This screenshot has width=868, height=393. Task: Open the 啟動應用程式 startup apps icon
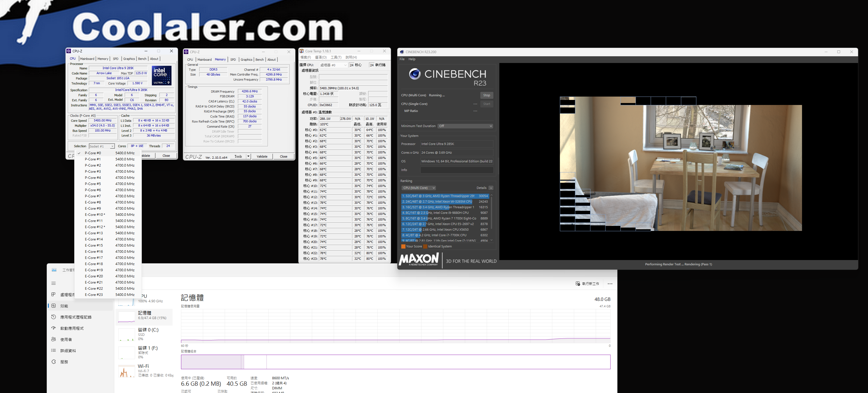[x=54, y=328]
